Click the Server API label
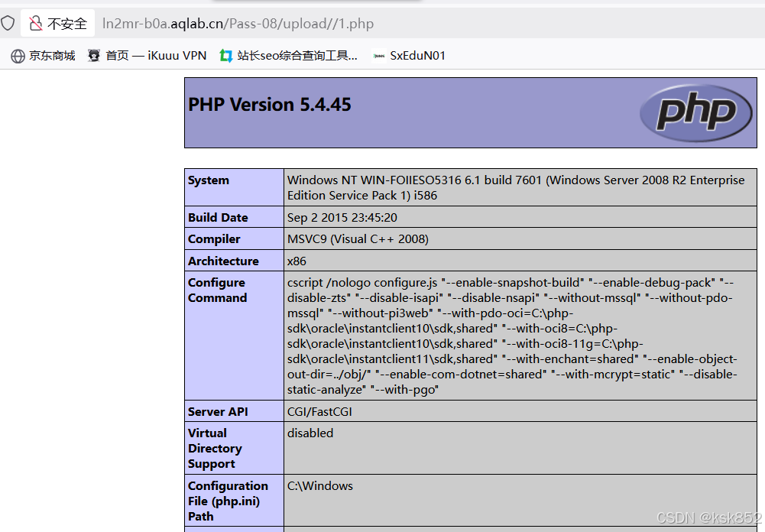The width and height of the screenshot is (765, 532). click(x=218, y=411)
